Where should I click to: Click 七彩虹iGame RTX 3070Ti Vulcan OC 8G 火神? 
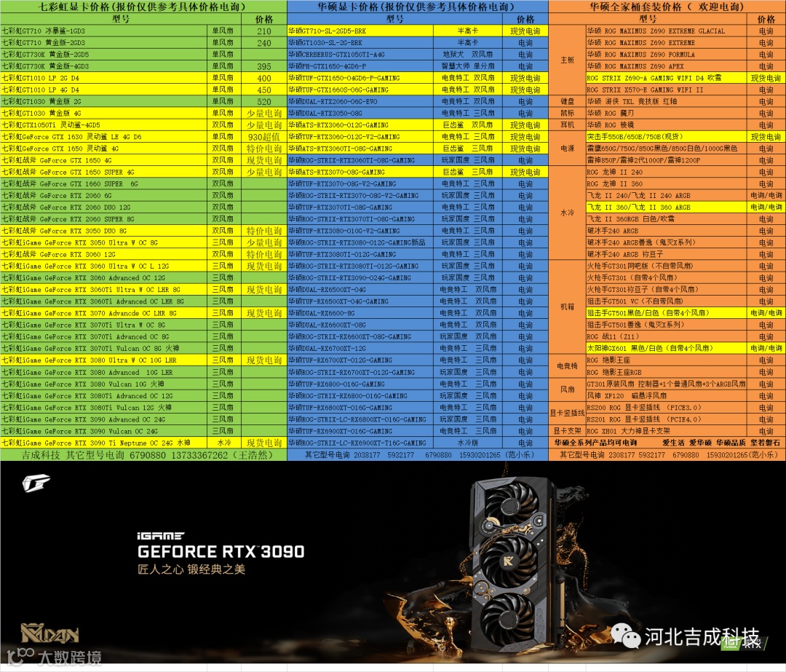coord(104,349)
